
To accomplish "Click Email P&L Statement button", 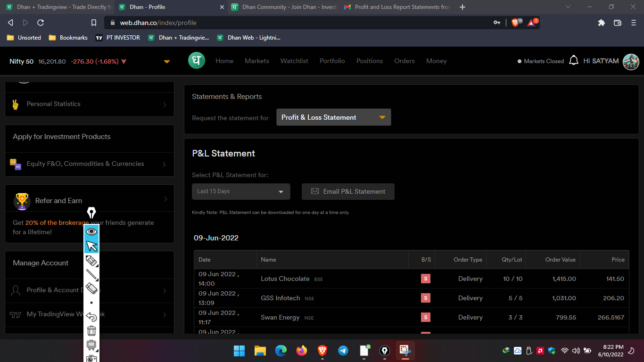I will [348, 191].
